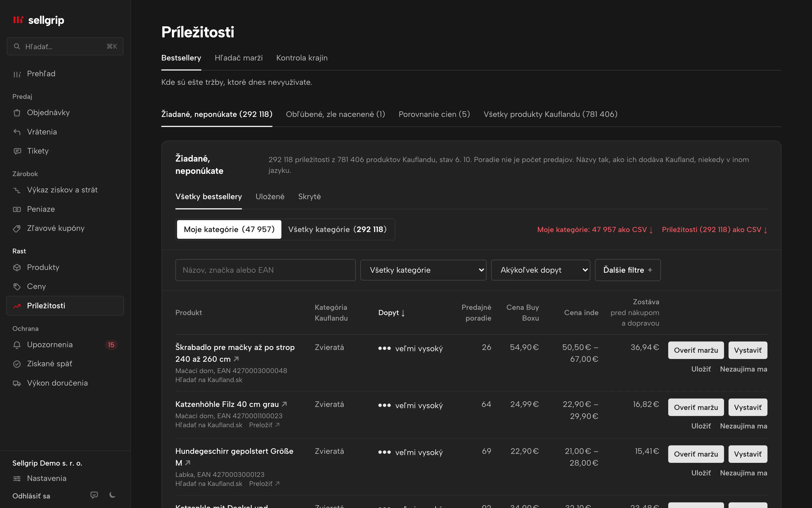This screenshot has width=812, height=508.
Task: Go to Produkty in sidebar
Action: pos(65,267)
